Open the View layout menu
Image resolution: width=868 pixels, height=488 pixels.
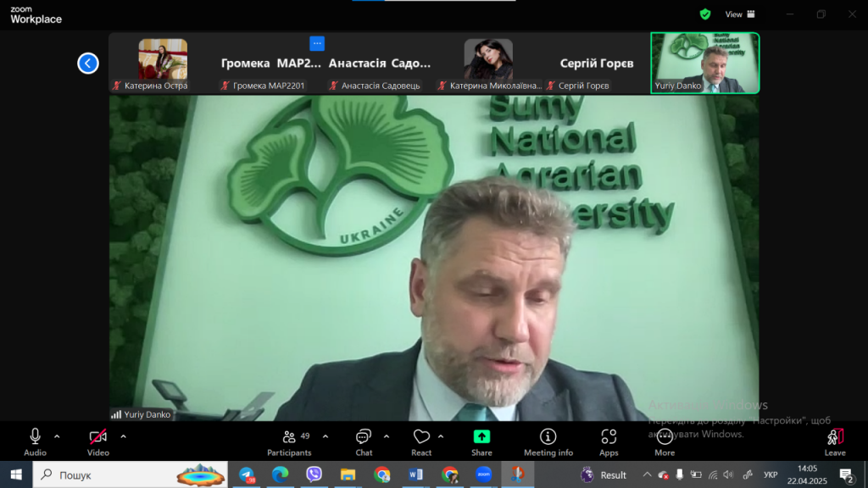[x=740, y=14]
